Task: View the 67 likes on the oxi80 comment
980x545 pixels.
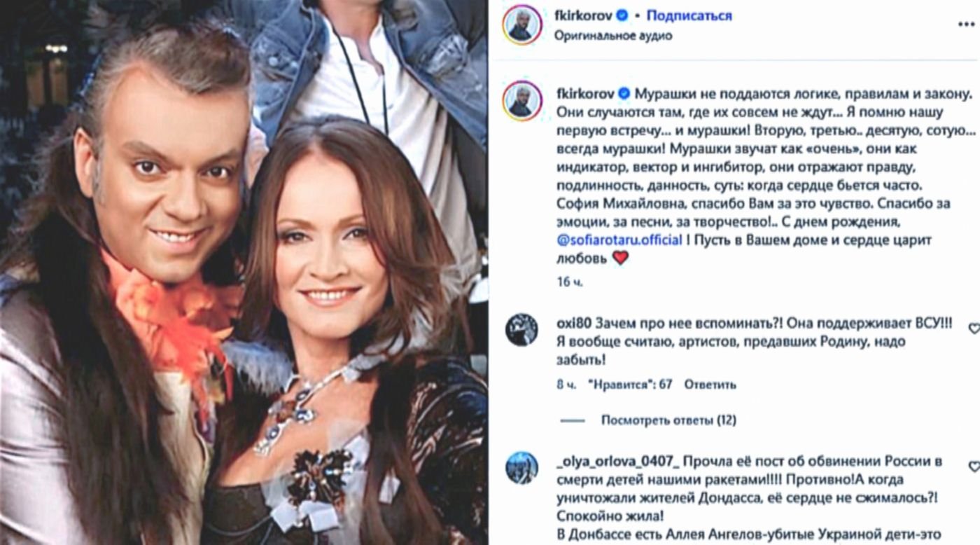Action: [x=631, y=385]
